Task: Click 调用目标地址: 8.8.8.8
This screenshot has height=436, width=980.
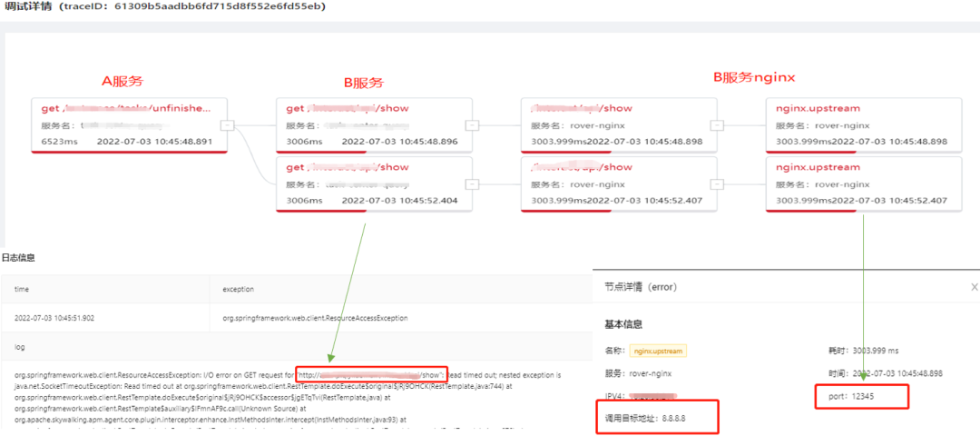Action: click(646, 417)
